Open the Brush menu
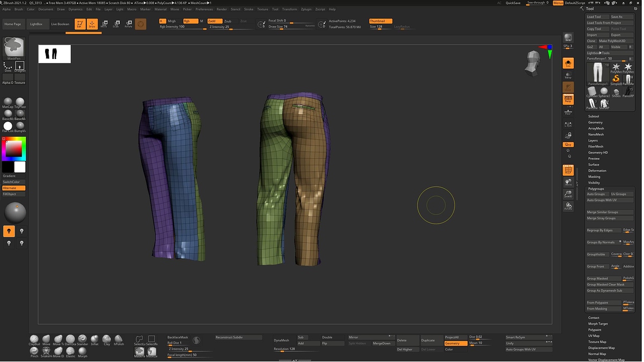The image size is (644, 362). pyautogui.click(x=19, y=9)
